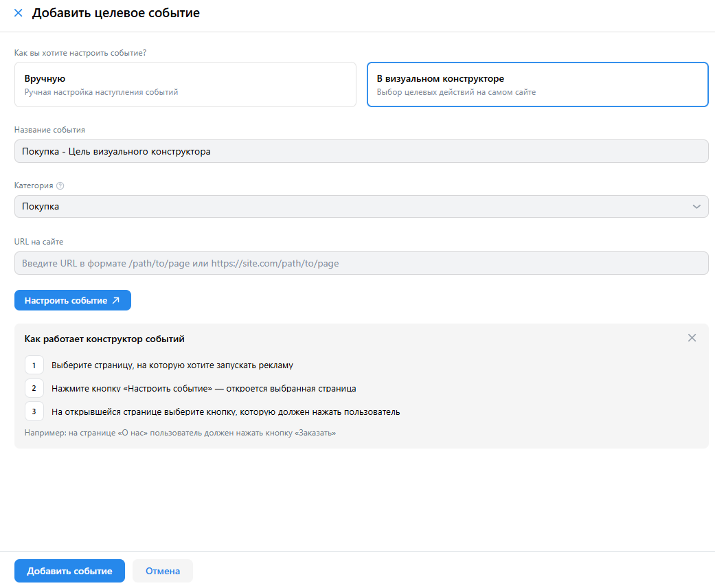The image size is (715, 588).
Task: Click the step 3 number badge
Action: coord(34,412)
